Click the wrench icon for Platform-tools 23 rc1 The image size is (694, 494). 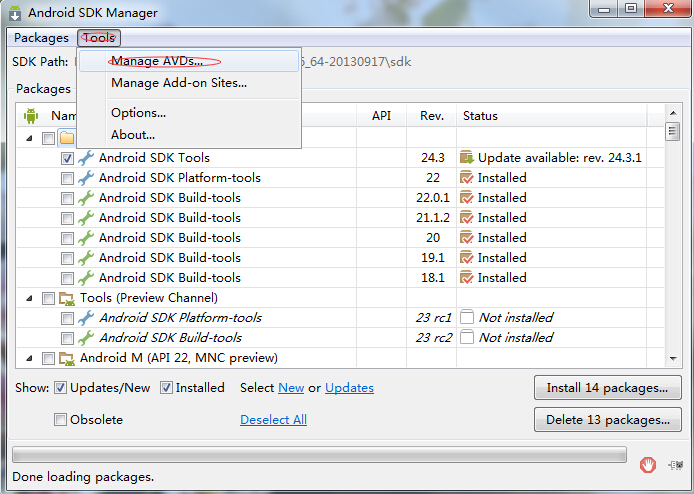[86, 318]
